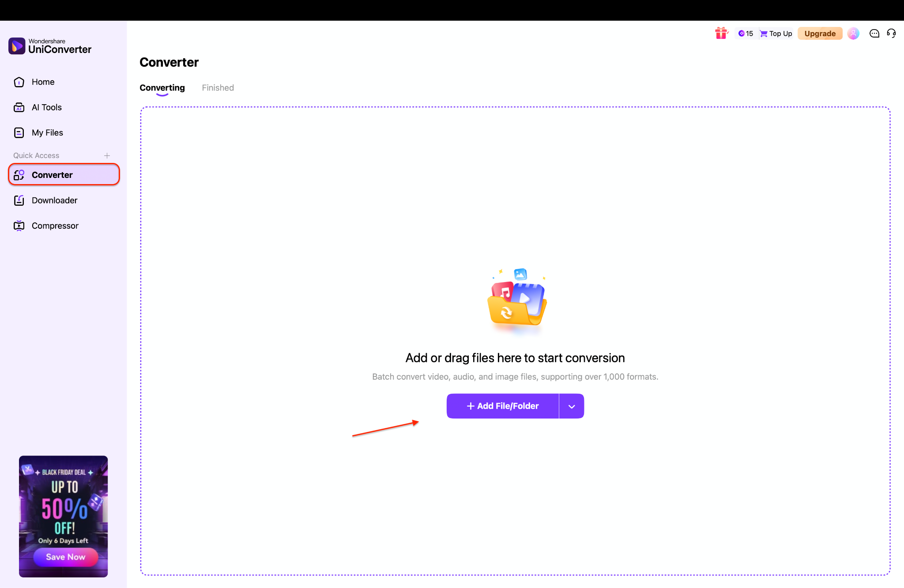Open the Top Up cart
The image size is (904, 588).
click(776, 33)
